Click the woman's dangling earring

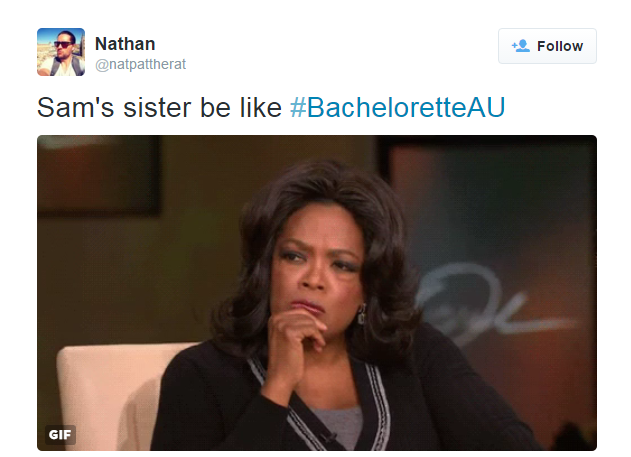click(361, 314)
